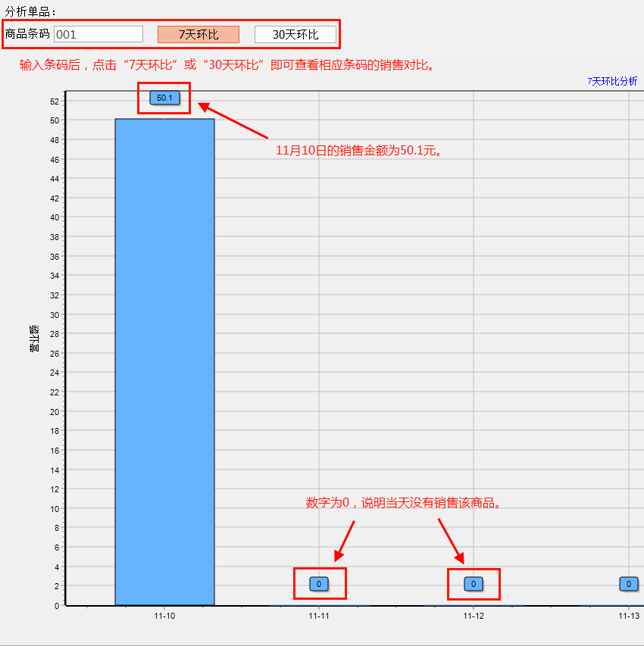Click the 0 label above 11-11
Screen dimensions: 644x646
[319, 584]
